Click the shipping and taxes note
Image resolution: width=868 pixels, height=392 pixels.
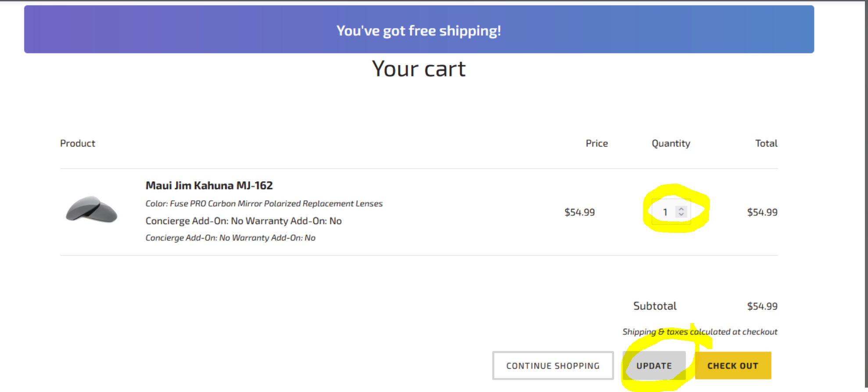click(699, 332)
